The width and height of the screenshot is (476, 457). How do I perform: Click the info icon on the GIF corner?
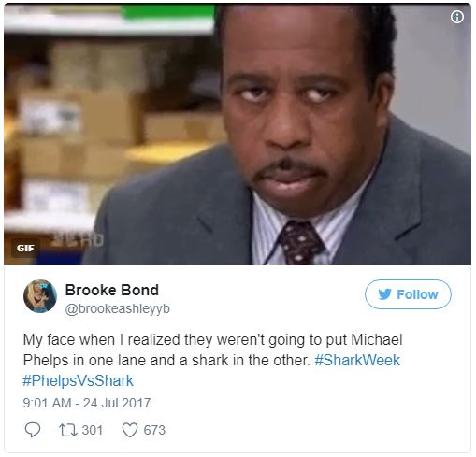pyautogui.click(x=457, y=17)
